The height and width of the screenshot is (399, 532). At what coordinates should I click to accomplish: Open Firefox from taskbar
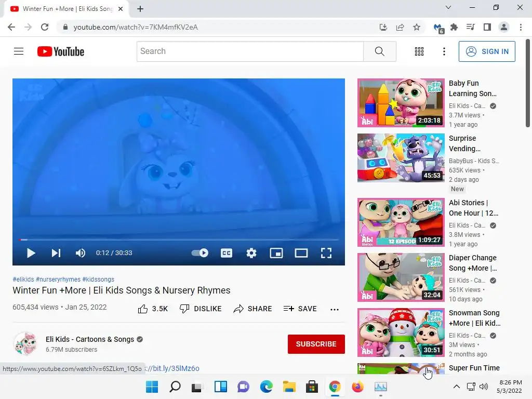pos(357,387)
